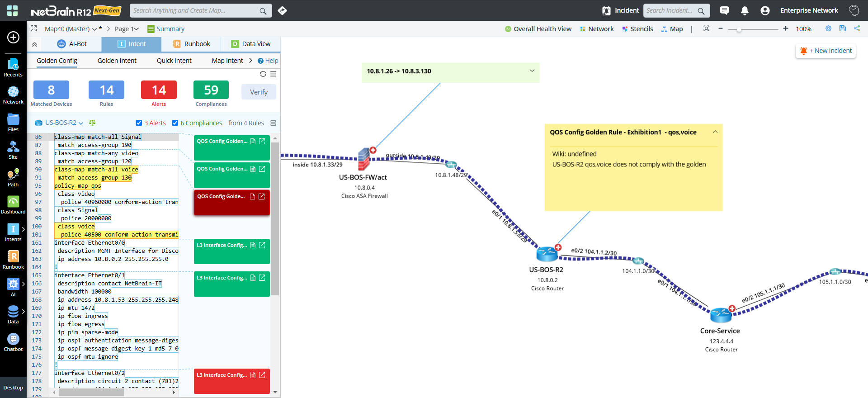Open Intents in the left sidebar

pyautogui.click(x=13, y=232)
